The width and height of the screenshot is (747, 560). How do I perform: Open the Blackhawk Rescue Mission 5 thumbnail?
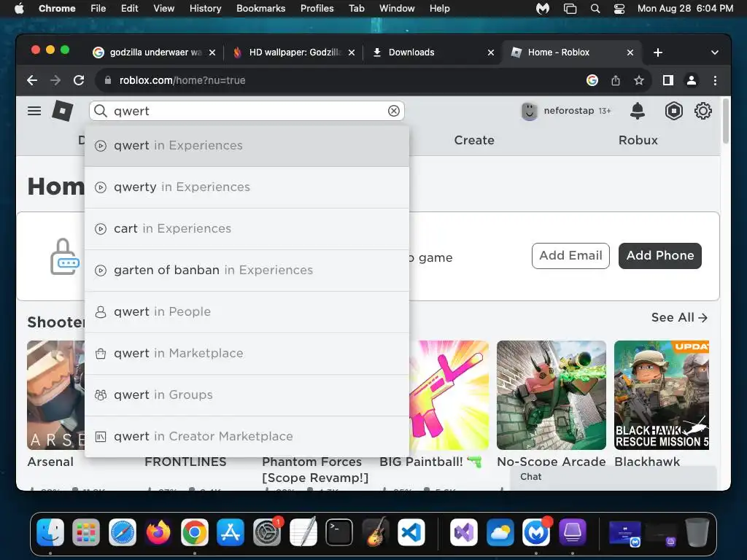(x=661, y=394)
